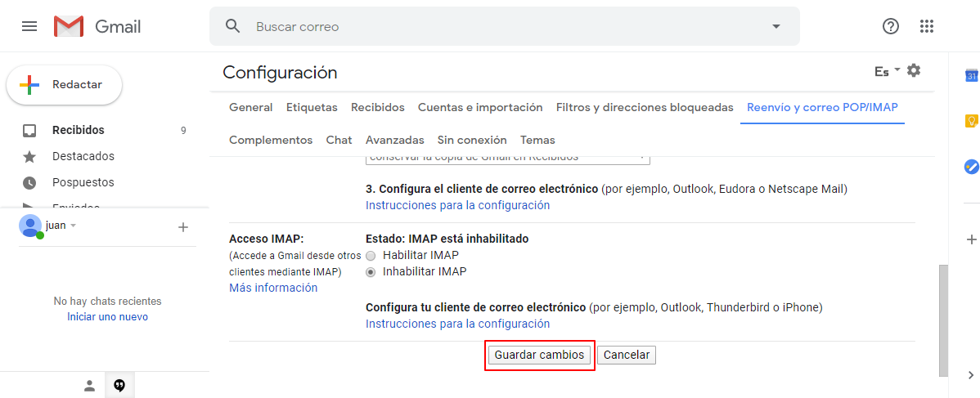Click the star icon beside Destacados
The width and height of the screenshot is (980, 398).
click(29, 157)
